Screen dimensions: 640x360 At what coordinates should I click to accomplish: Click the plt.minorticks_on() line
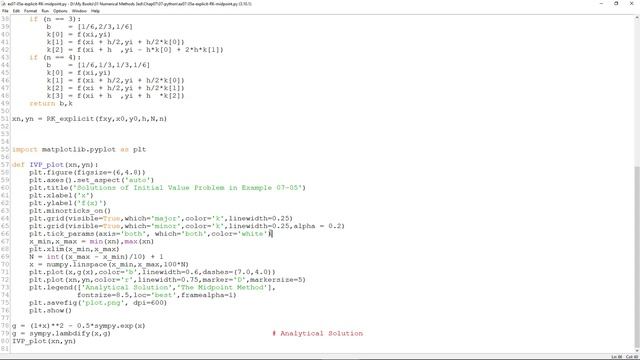70,211
